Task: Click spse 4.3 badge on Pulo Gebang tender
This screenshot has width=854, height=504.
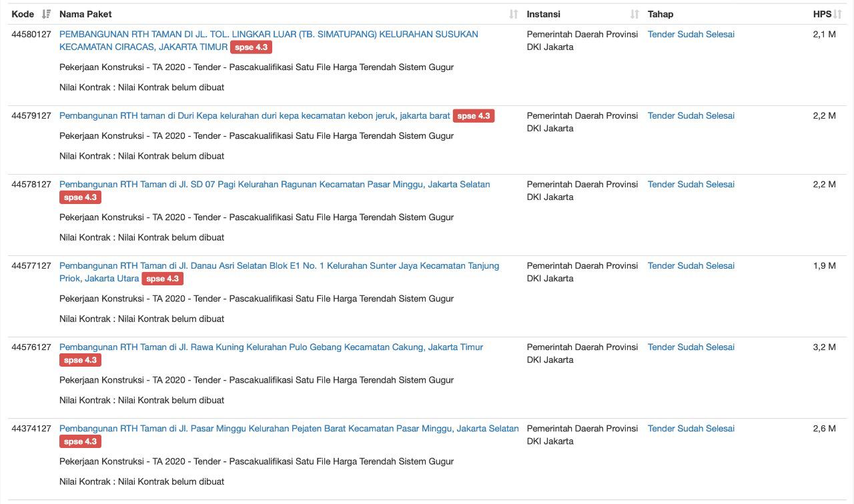Action: [80, 360]
